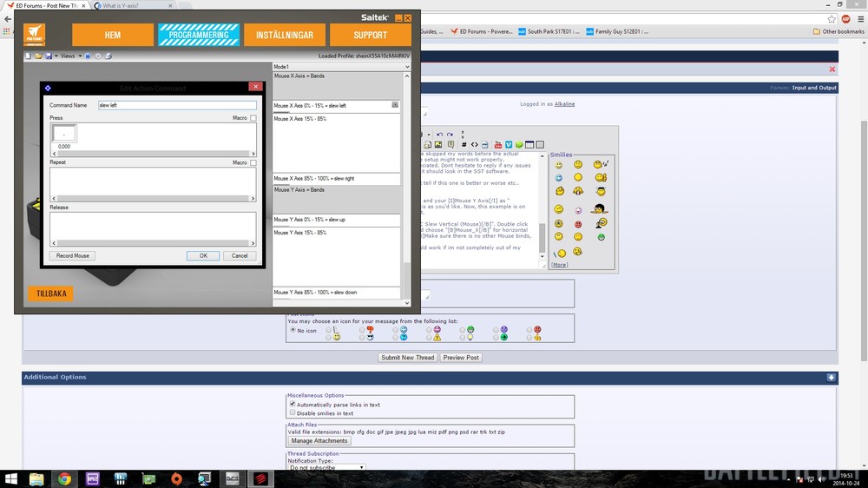Click the Save profile floppy icon
The height and width of the screenshot is (488, 868).
[x=49, y=56]
